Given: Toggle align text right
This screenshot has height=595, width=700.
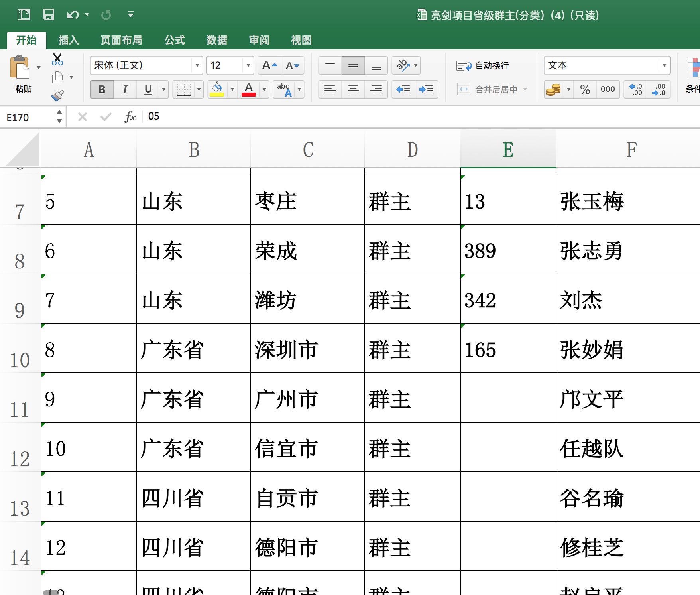Looking at the screenshot, I should coord(376,89).
